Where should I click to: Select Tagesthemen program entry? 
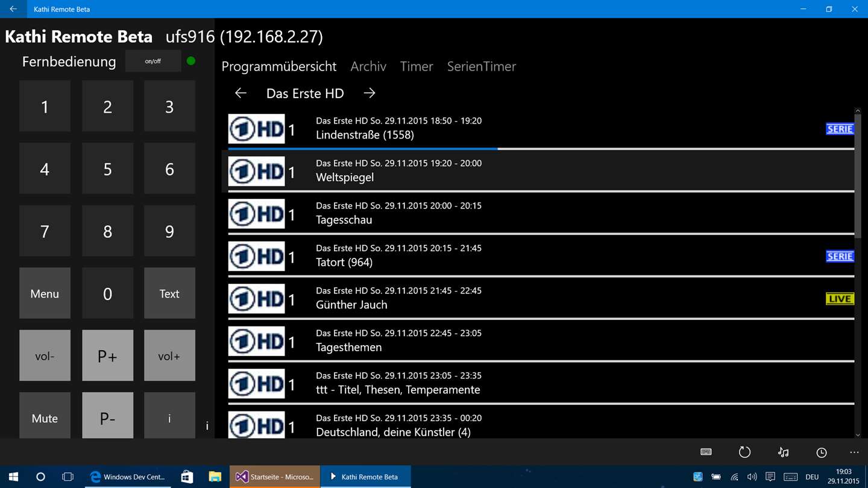click(538, 341)
